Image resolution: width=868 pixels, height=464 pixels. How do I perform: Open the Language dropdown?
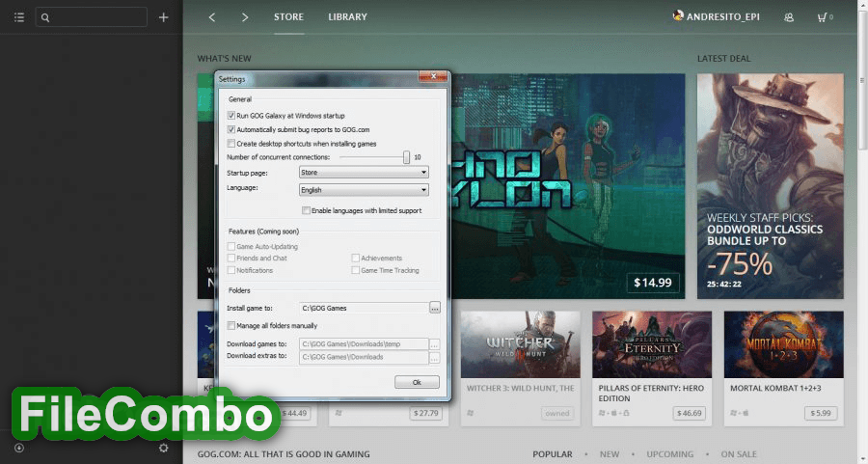pyautogui.click(x=364, y=190)
